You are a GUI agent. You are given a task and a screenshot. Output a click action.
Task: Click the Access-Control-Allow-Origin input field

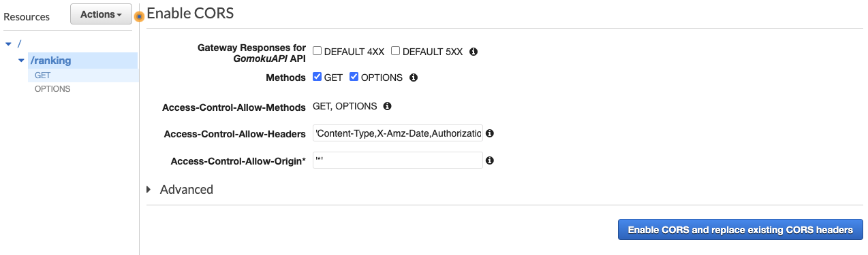[397, 160]
